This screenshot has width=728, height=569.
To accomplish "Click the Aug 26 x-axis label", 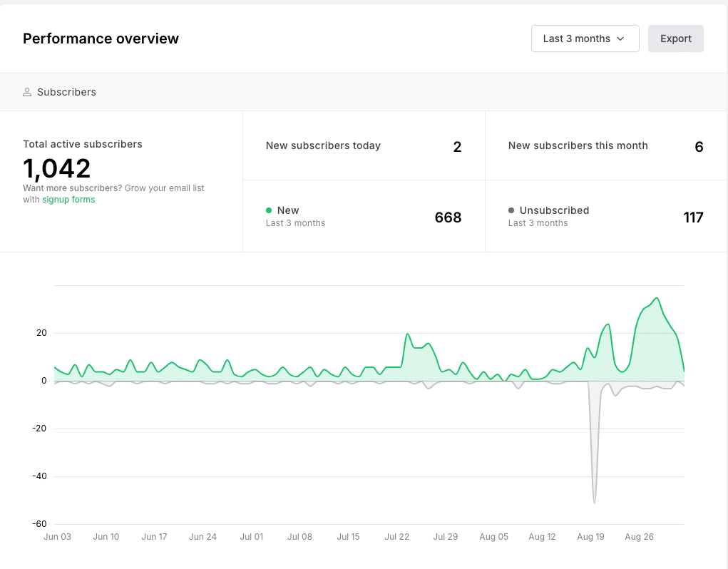I will [639, 537].
